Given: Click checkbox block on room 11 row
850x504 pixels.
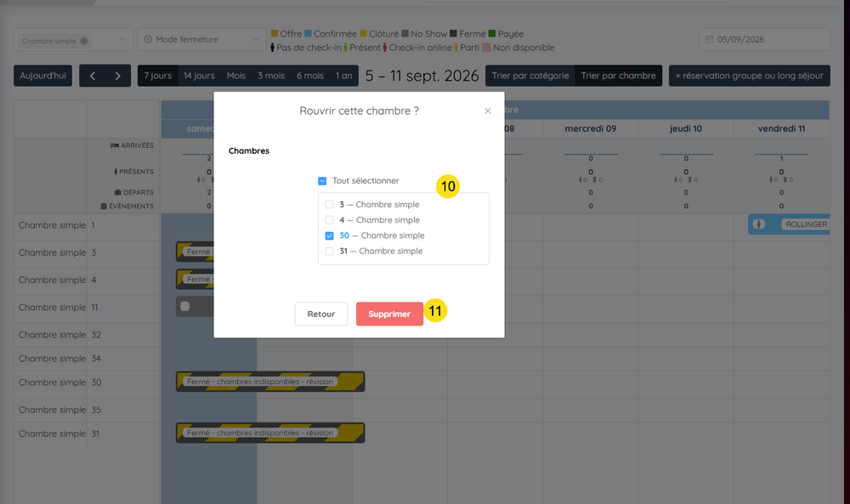Looking at the screenshot, I should coord(184,307).
